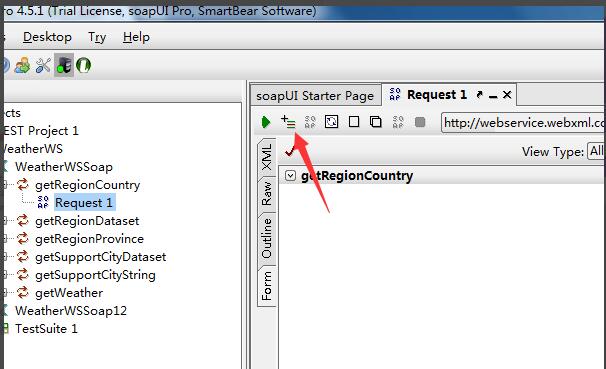This screenshot has height=369, width=606.
Task: Click SOAP icon beside Request 1 in tree
Action: [x=43, y=202]
